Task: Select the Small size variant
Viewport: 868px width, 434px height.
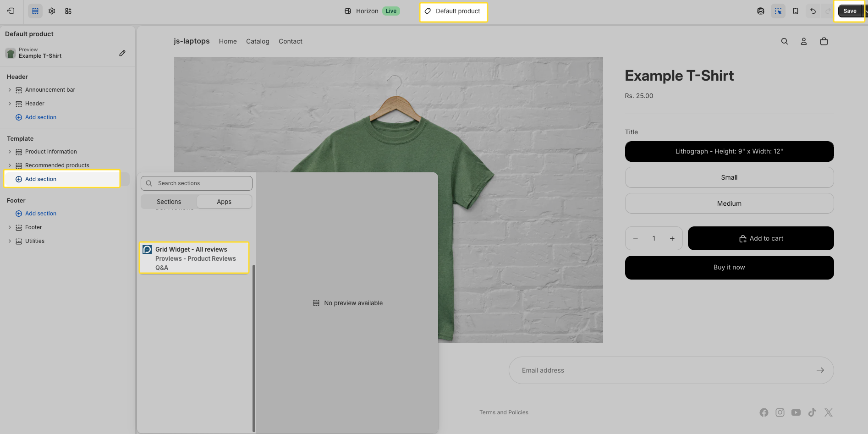Action: [729, 177]
